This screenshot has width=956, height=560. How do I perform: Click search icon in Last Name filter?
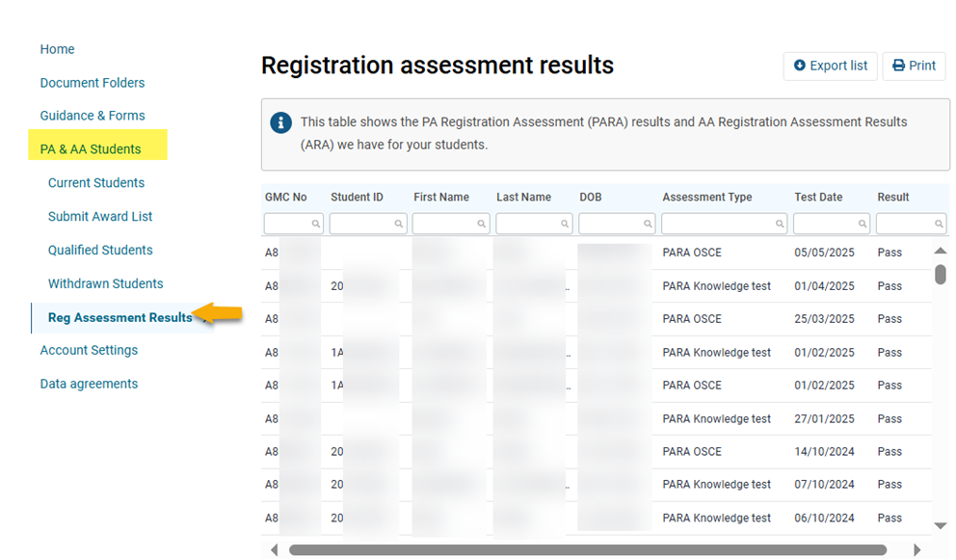(x=565, y=224)
